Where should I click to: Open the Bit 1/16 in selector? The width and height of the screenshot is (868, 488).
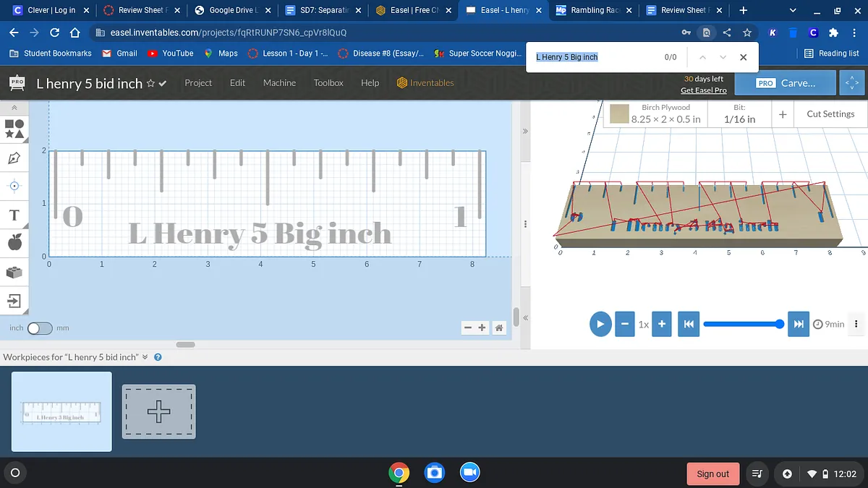pyautogui.click(x=739, y=114)
